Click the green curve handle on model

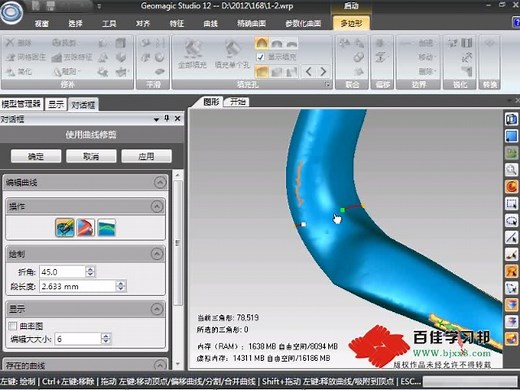coord(342,210)
